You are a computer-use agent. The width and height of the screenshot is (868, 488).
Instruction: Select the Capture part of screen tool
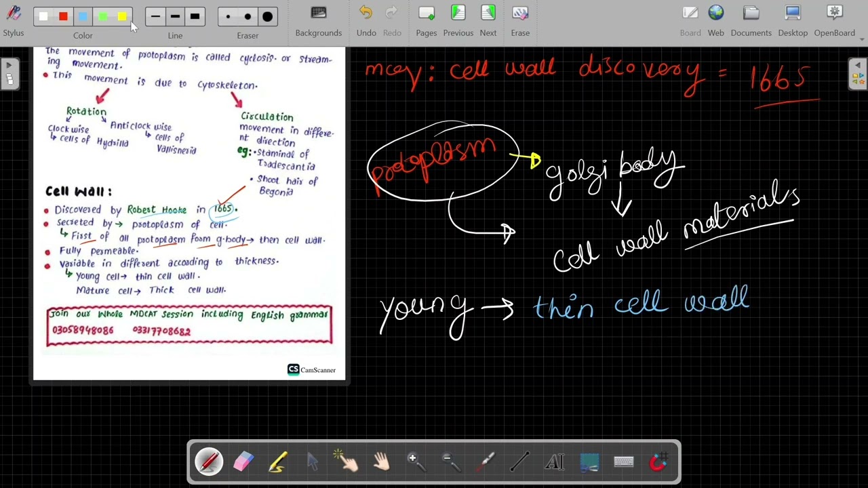tap(589, 462)
